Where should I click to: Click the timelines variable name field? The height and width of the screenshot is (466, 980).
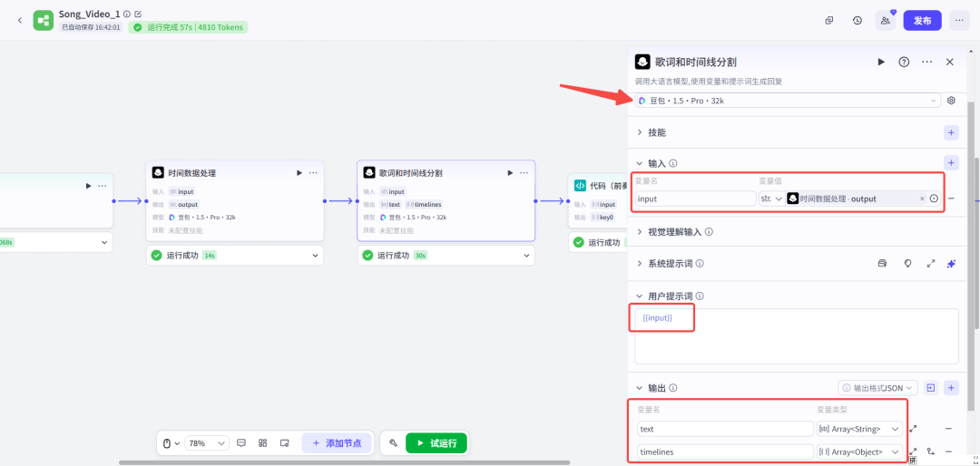click(723, 451)
